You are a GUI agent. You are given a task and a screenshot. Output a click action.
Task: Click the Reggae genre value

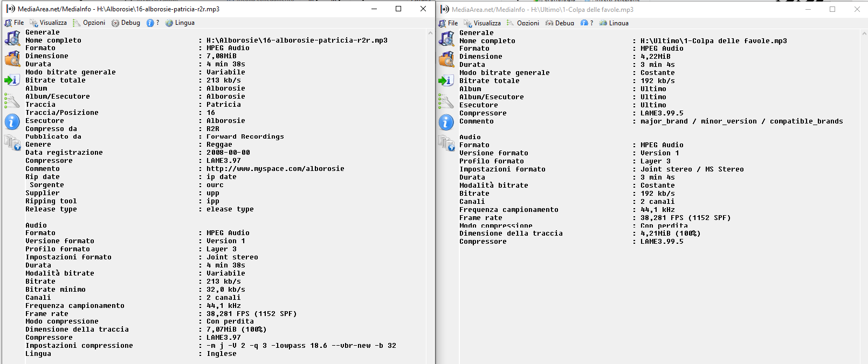click(219, 145)
